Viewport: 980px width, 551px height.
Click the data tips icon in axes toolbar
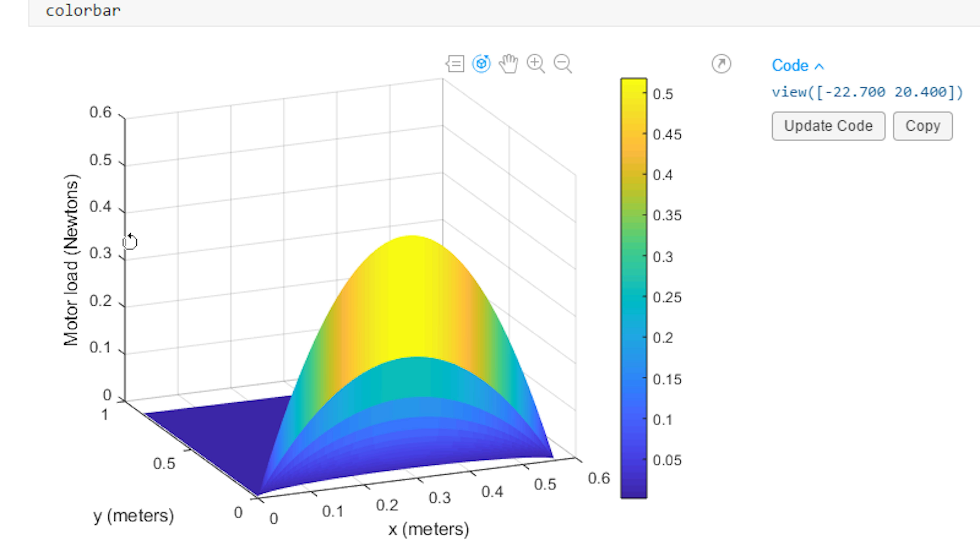point(455,64)
